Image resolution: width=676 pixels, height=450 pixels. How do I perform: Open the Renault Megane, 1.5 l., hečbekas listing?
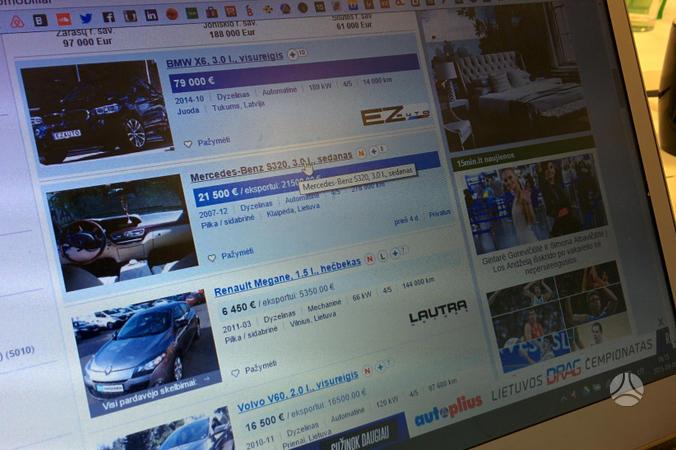287,278
